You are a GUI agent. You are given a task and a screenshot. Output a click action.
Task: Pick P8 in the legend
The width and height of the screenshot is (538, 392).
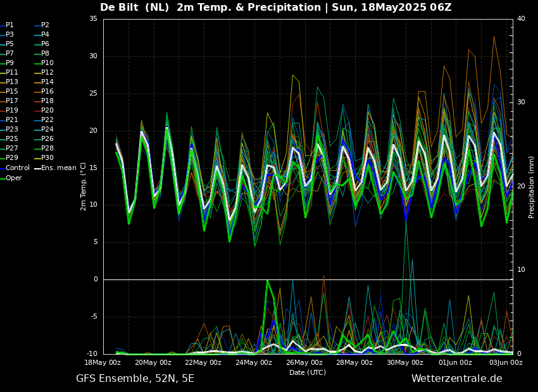coord(42,54)
